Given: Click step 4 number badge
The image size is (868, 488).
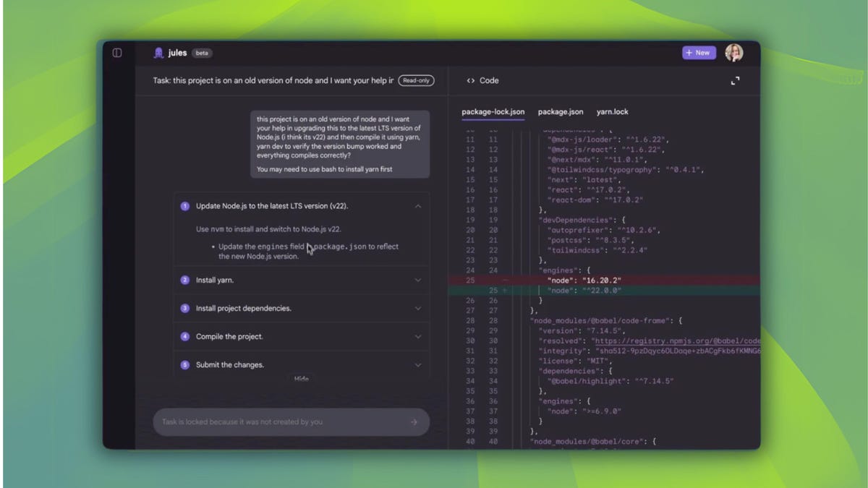Looking at the screenshot, I should click(x=184, y=336).
